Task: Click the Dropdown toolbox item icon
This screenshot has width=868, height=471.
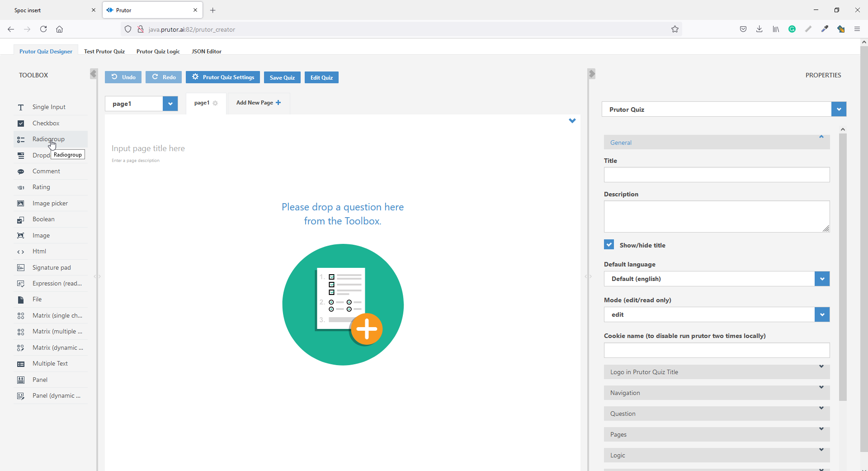Action: coord(21,156)
